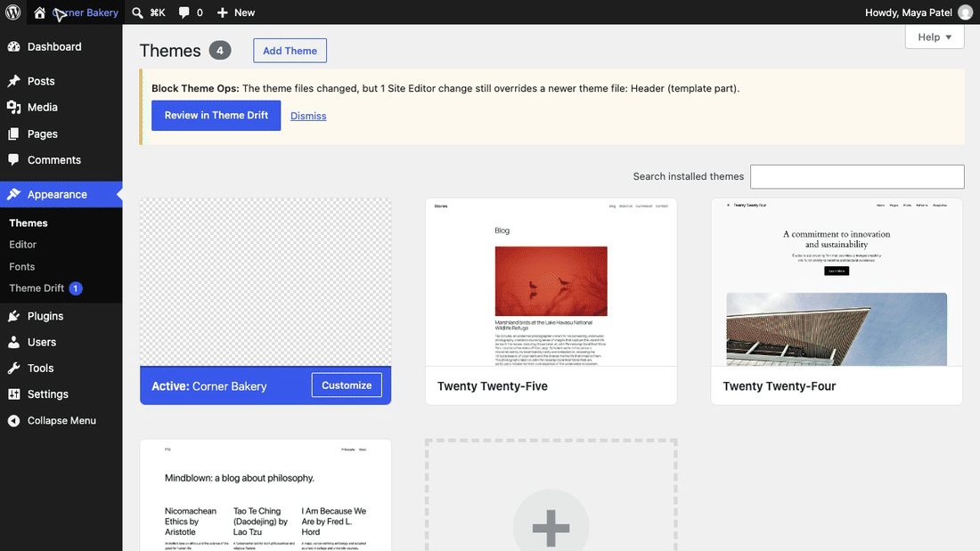Image resolution: width=980 pixels, height=551 pixels.
Task: Click the Add Theme button
Action: click(290, 51)
